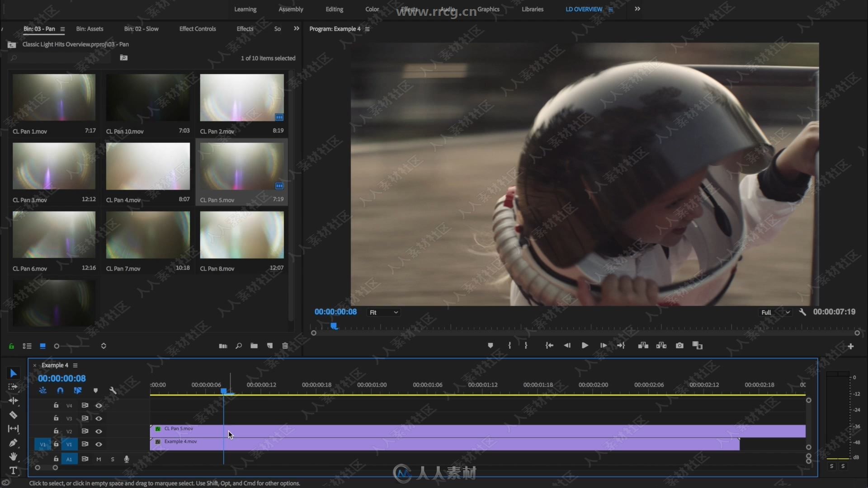Screen dimensions: 868x488
Task: Click the timeline timecode 00:00:00:08
Action: coord(61,379)
